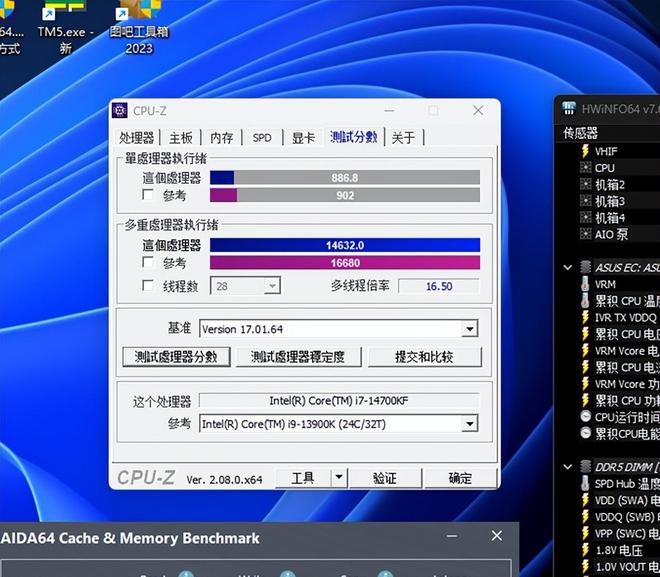
Task: Open the 内存 tab in CPU-Z
Action: coord(221,138)
